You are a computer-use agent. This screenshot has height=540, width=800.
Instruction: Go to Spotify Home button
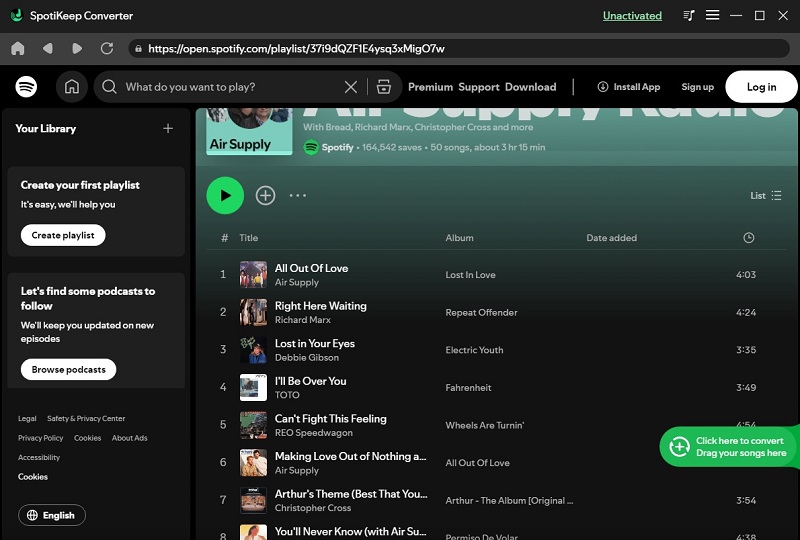71,87
